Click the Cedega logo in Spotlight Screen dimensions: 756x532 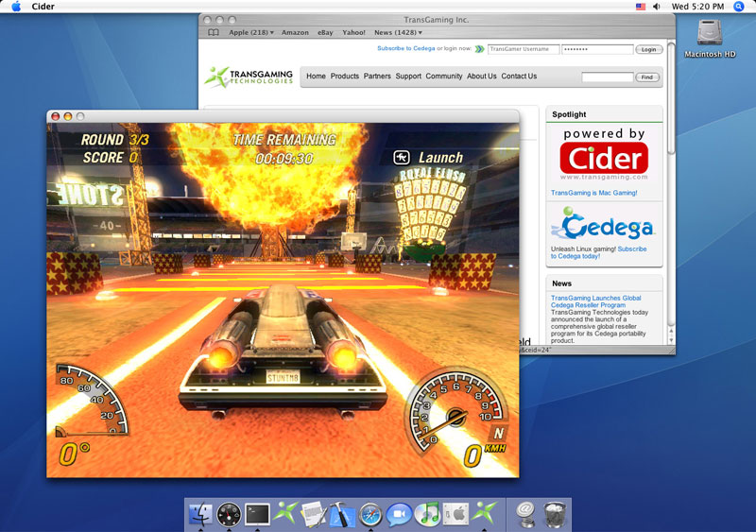coord(602,223)
